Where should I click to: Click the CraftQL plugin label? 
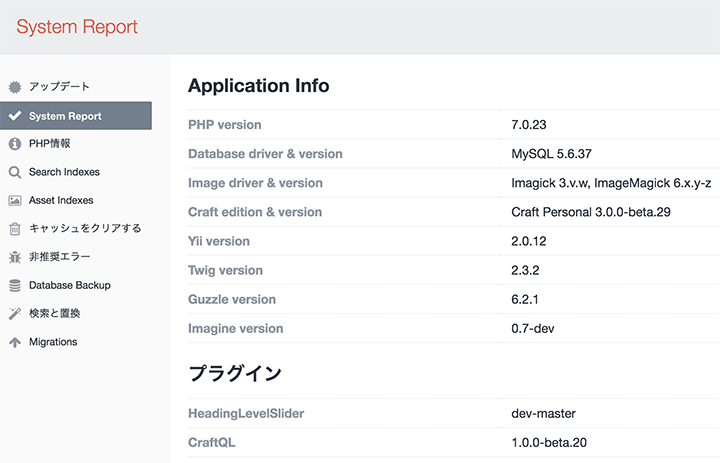coord(211,442)
